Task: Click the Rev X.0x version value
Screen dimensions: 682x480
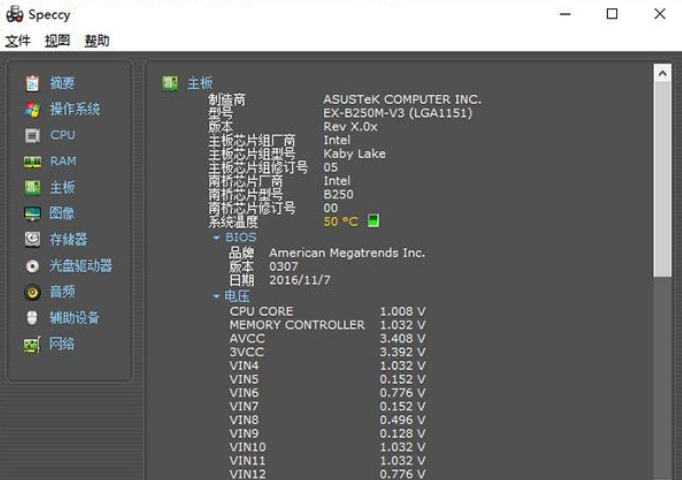Action: (x=350, y=127)
